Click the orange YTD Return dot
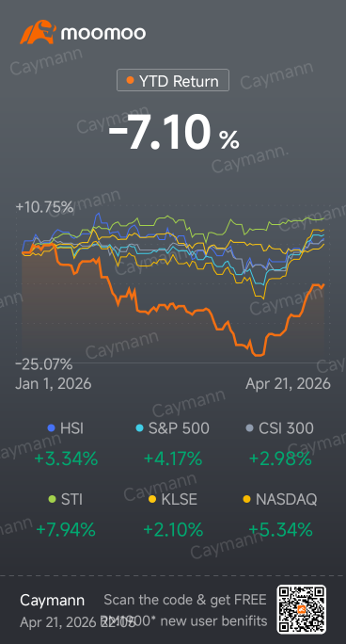The width and height of the screenshot is (346, 644). [131, 81]
